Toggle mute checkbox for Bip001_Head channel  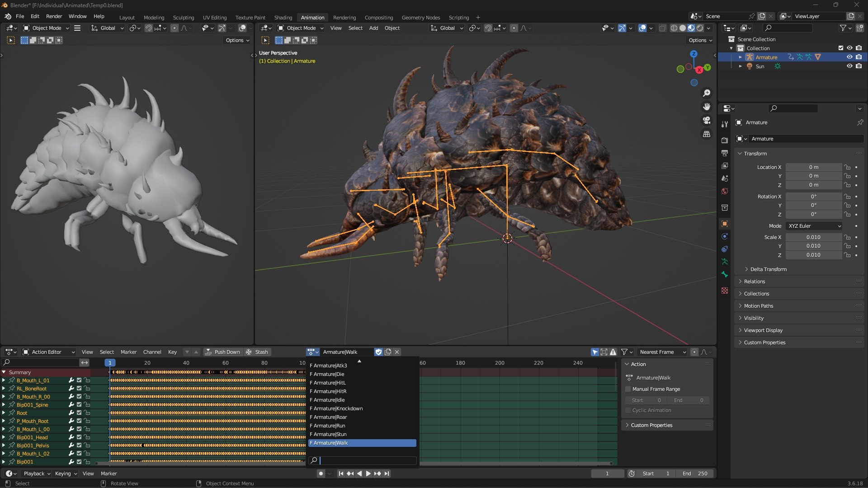click(79, 437)
